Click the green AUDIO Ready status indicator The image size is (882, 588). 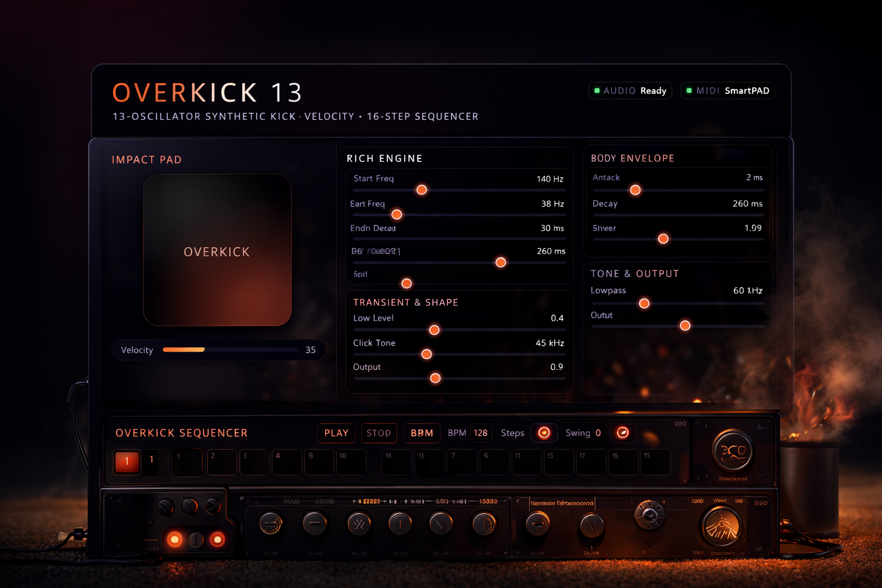tap(630, 90)
